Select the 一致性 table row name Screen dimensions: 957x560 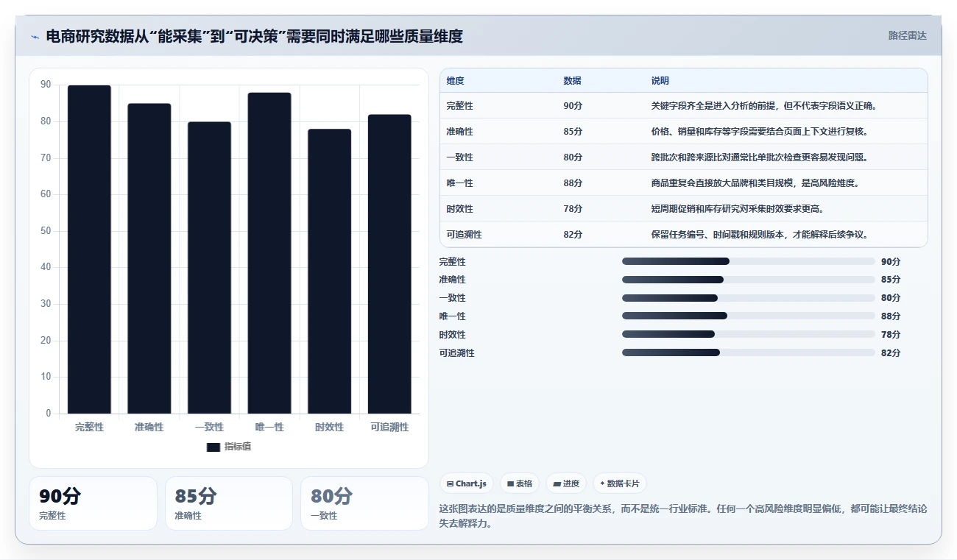coord(459,157)
